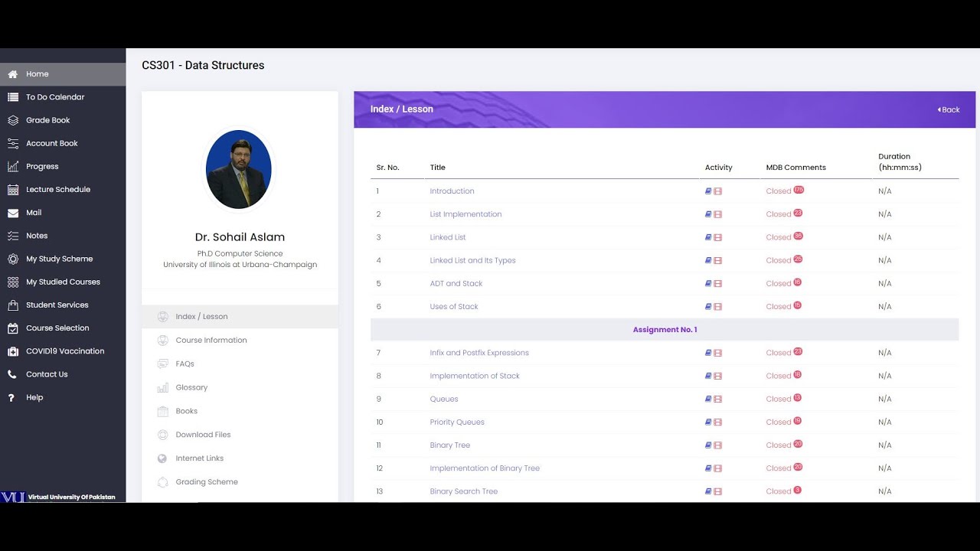Open the Linked List lesson
Screen dimensions: 980x551
[448, 237]
